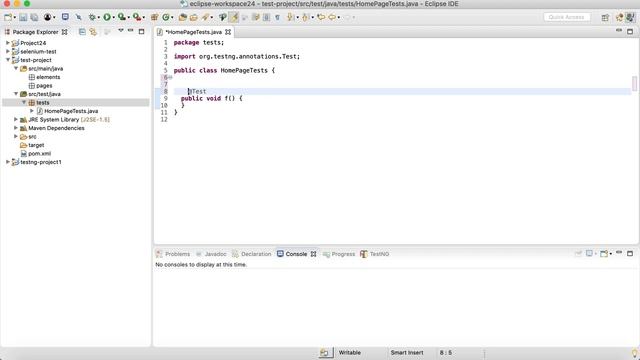The image size is (640, 360).
Task: Expand Maven Dependencies node
Action: point(16,128)
